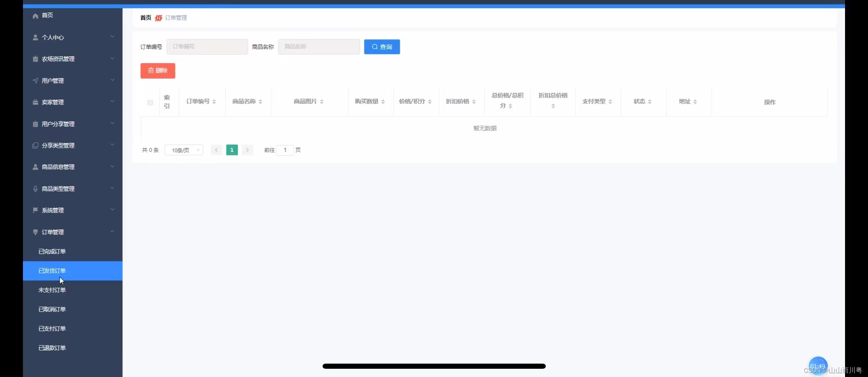Sort the 购买数量 column
Image resolution: width=868 pixels, height=377 pixels.
pyautogui.click(x=383, y=102)
